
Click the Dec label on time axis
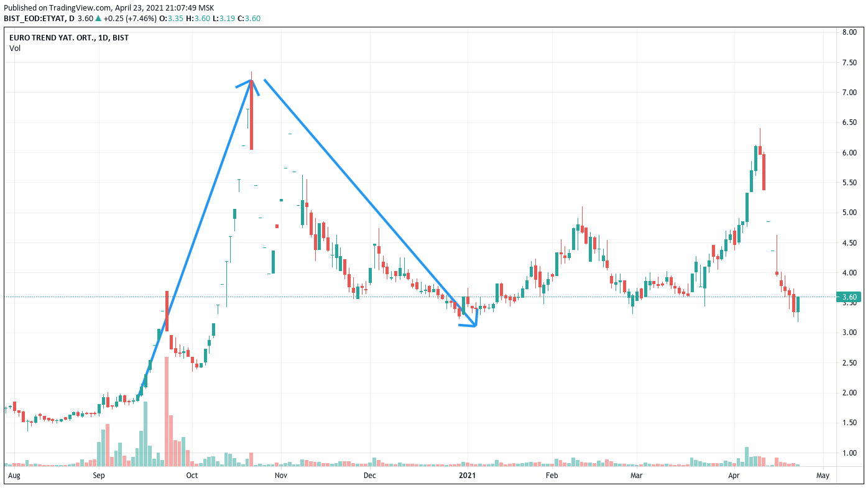[370, 476]
